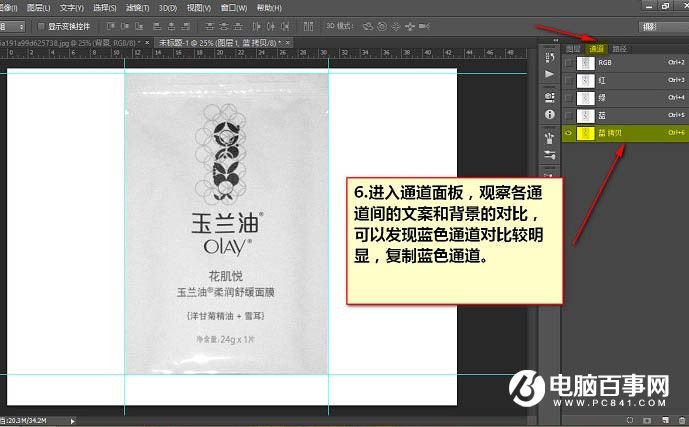Click Distribute top edges icon
Screen dimensions: 689x427
click(210, 26)
